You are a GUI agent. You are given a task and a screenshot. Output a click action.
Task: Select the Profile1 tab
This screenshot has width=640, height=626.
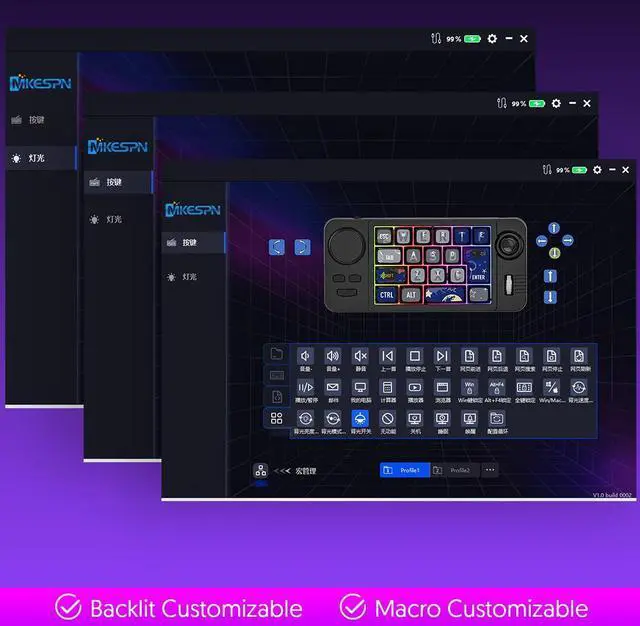[404, 470]
